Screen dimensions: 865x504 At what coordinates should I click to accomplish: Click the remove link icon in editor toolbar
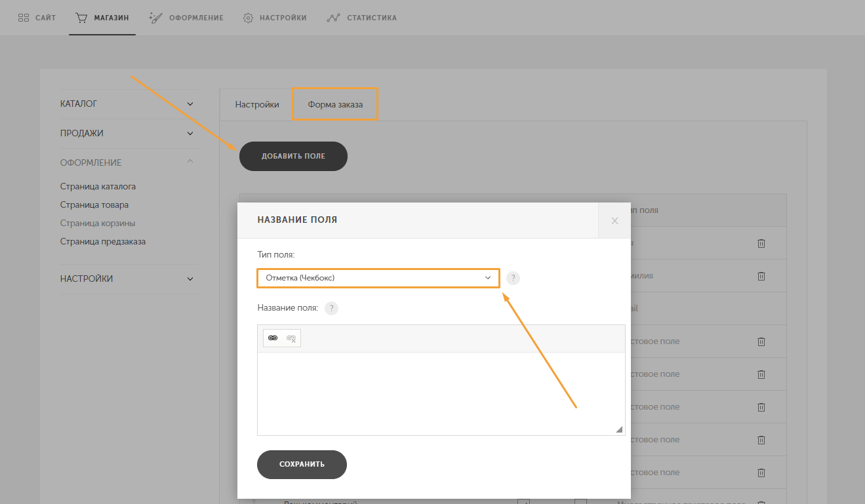[291, 338]
